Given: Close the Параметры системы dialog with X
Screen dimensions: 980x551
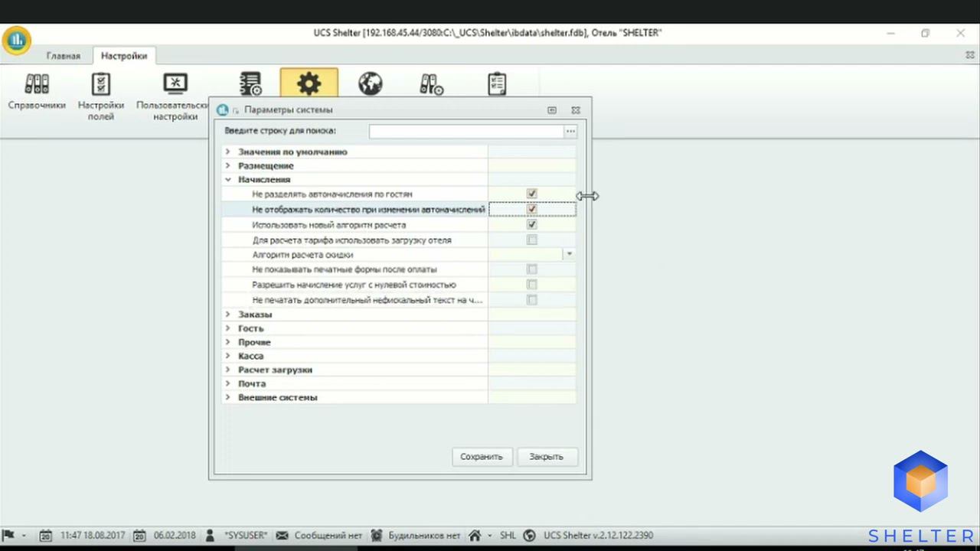Looking at the screenshot, I should (576, 110).
